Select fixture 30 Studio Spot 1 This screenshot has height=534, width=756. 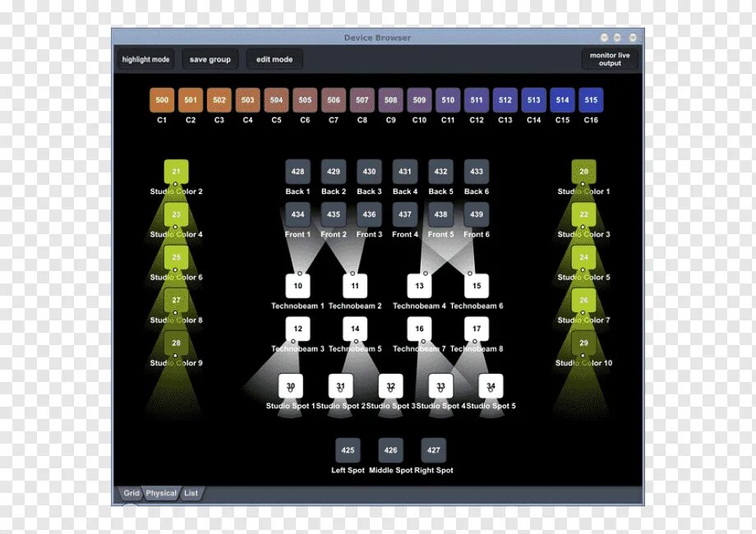click(x=291, y=386)
